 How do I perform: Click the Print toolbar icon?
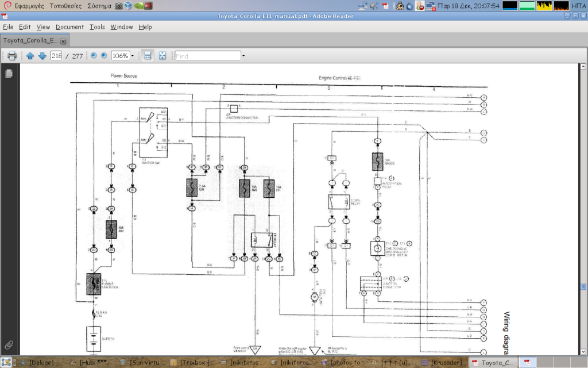point(12,56)
